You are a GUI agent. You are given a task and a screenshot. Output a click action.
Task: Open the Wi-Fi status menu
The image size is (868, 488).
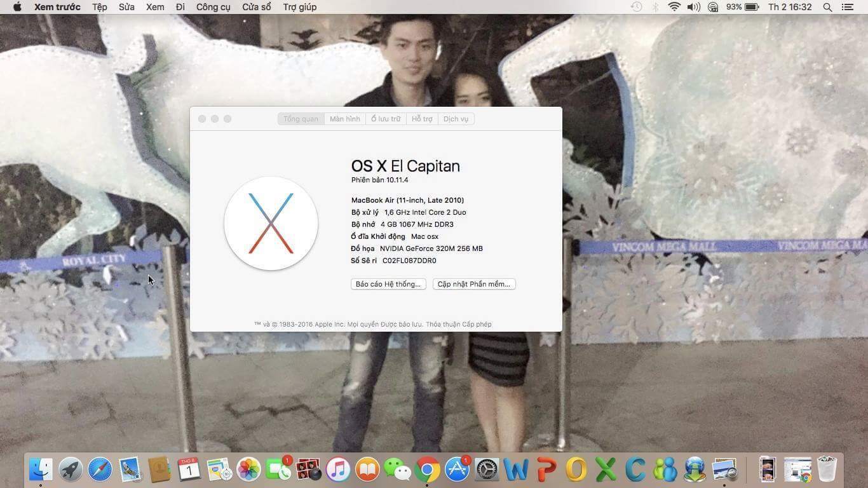click(x=674, y=7)
